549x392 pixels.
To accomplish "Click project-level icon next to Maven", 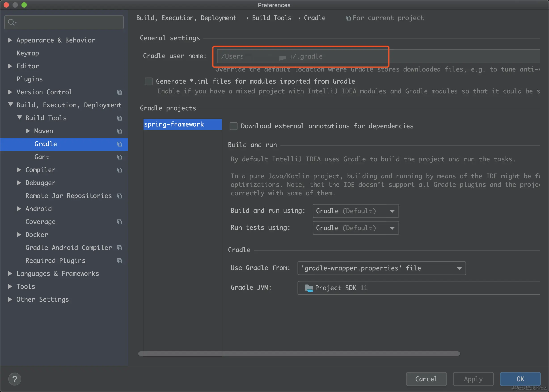I will point(119,131).
